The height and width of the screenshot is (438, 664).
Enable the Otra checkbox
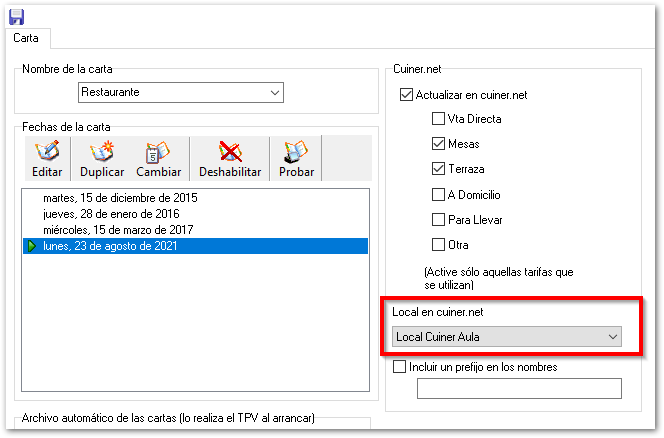point(438,244)
